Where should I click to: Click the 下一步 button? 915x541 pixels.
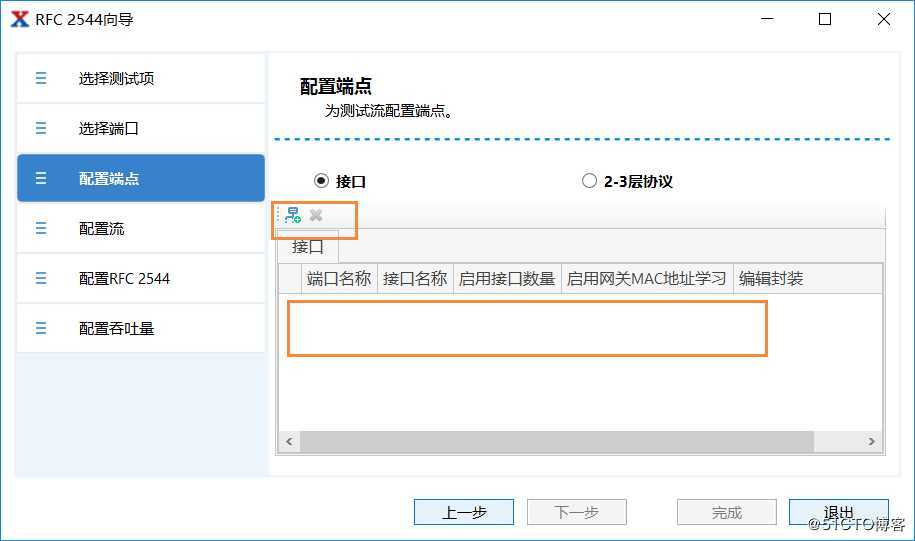[x=577, y=512]
